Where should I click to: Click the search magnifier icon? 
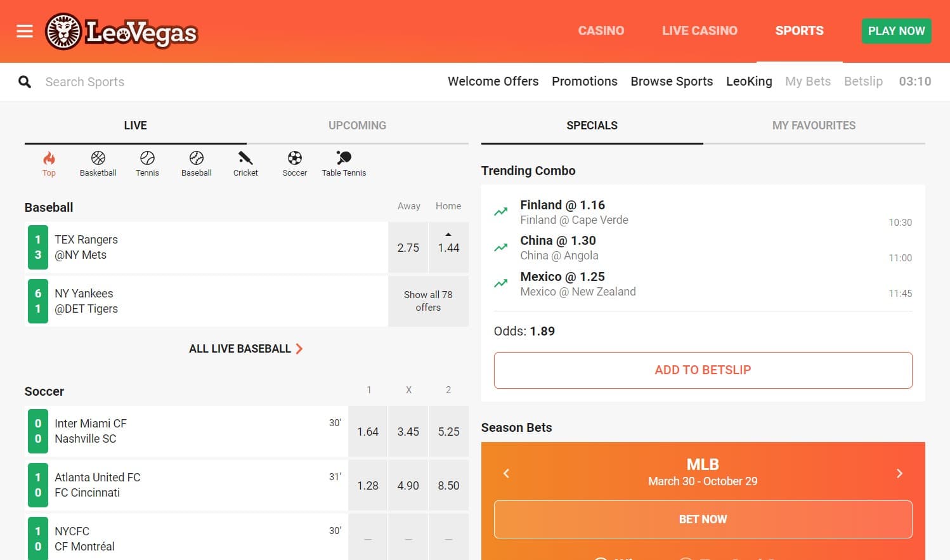coord(25,82)
